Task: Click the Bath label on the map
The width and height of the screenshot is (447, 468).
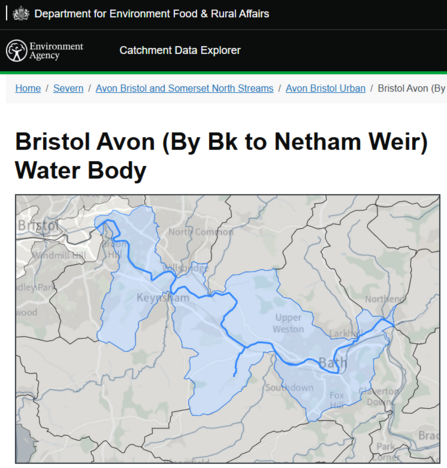Action: pos(333,363)
